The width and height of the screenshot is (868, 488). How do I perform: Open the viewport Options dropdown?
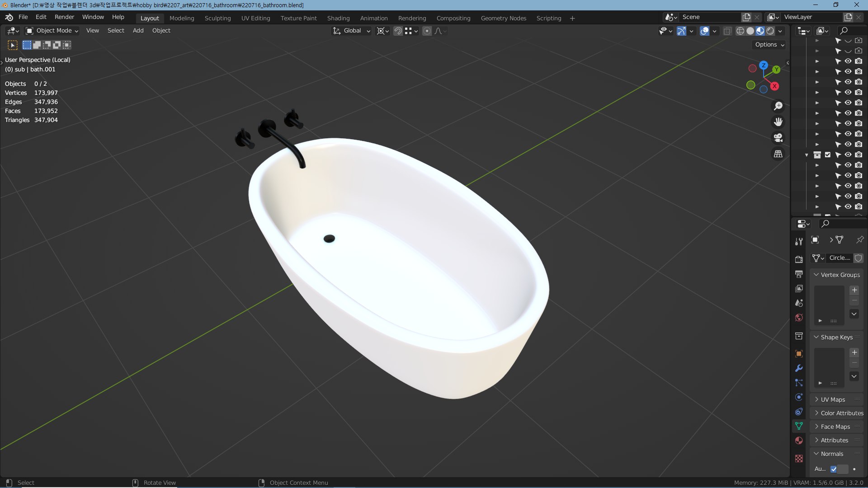click(x=769, y=44)
